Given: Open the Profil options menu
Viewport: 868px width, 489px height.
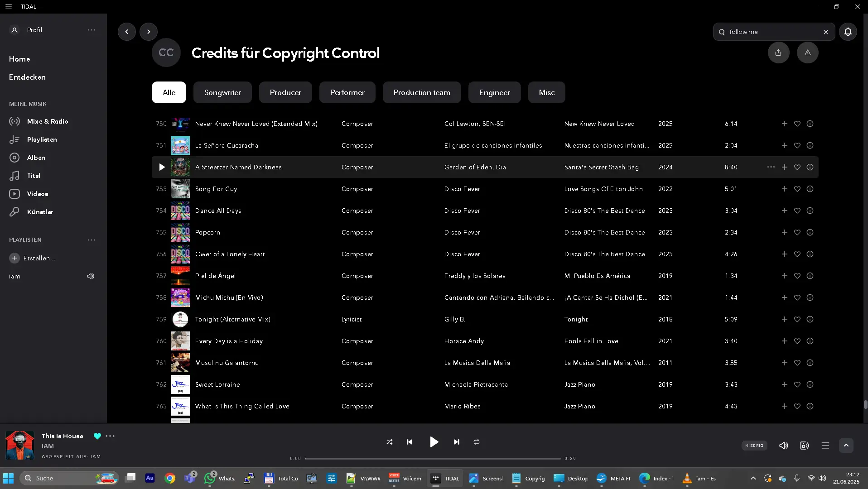Looking at the screenshot, I should [92, 30].
